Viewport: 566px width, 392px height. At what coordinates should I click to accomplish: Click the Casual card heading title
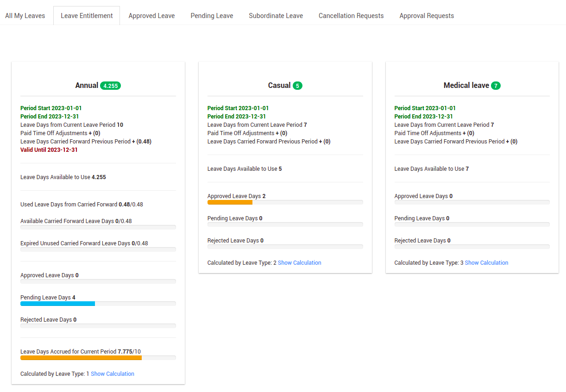click(279, 86)
